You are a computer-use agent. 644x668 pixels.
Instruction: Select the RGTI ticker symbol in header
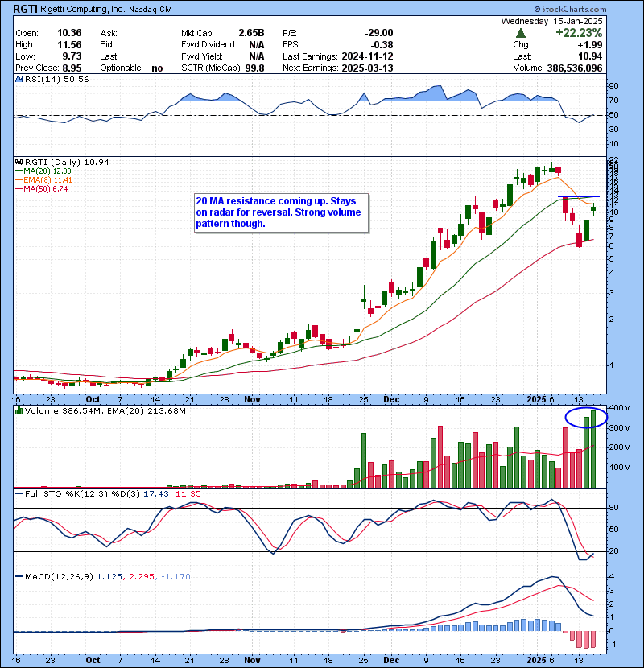coord(25,9)
